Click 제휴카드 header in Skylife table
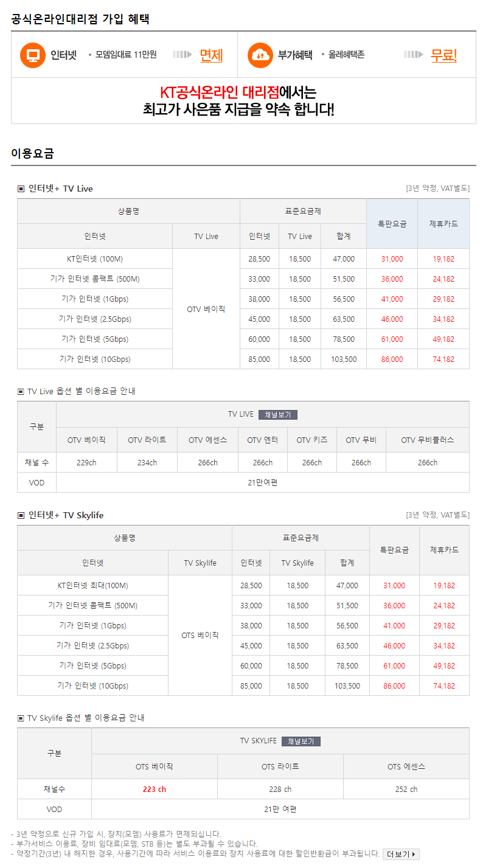 click(x=444, y=550)
